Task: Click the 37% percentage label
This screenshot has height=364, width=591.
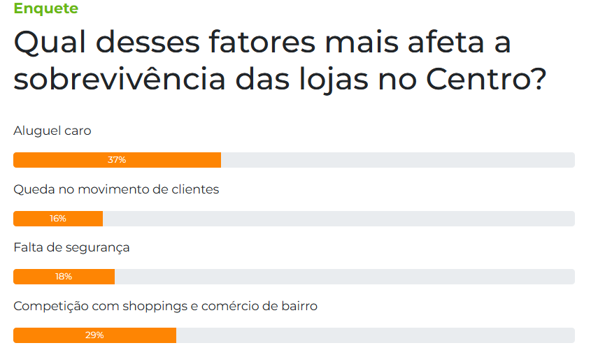Action: [x=117, y=160]
